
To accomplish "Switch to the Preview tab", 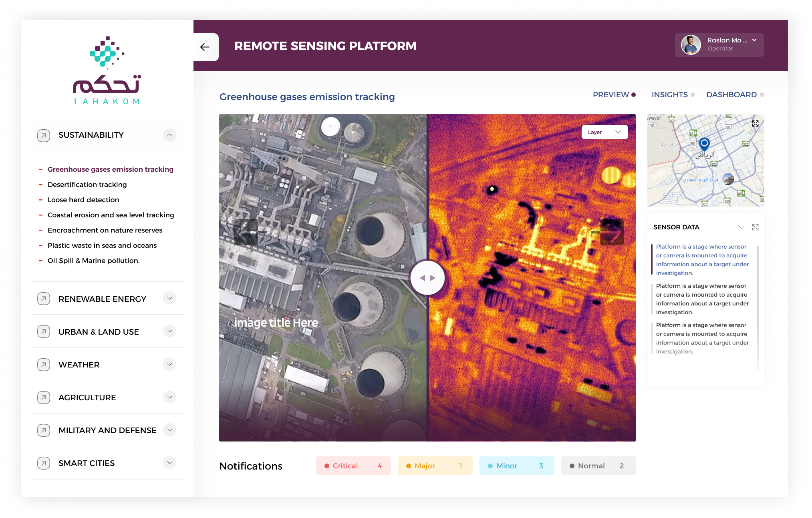I will pyautogui.click(x=614, y=95).
